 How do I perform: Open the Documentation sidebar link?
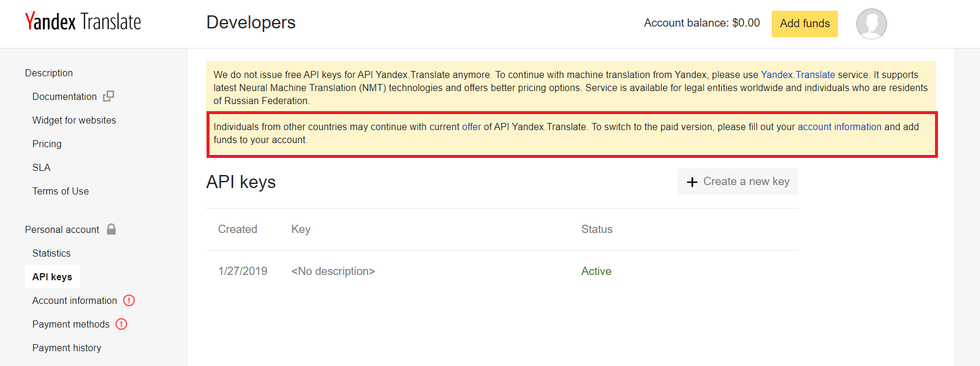click(65, 96)
